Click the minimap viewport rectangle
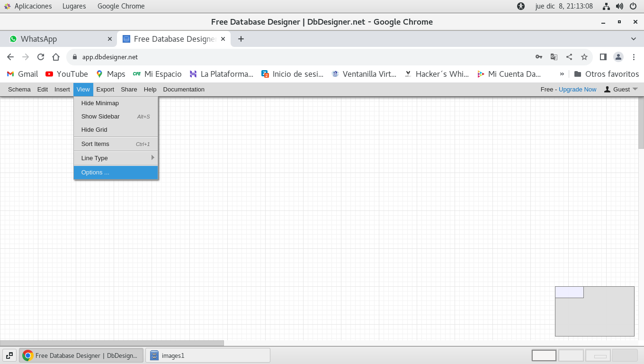Viewport: 644px width, 364px height. 569,292
